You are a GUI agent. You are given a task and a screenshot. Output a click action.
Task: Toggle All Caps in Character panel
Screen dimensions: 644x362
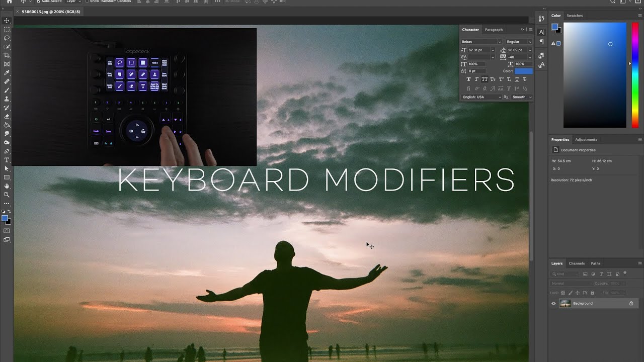coord(485,79)
